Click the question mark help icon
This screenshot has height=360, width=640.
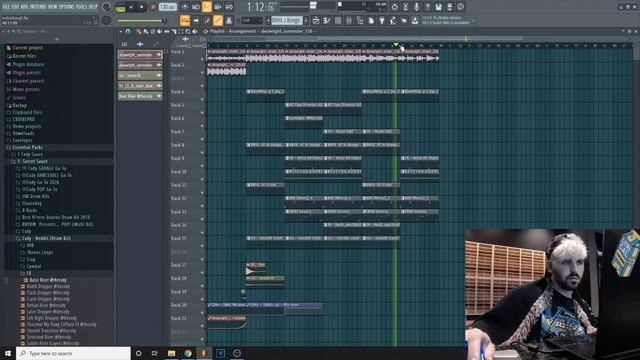(x=427, y=7)
